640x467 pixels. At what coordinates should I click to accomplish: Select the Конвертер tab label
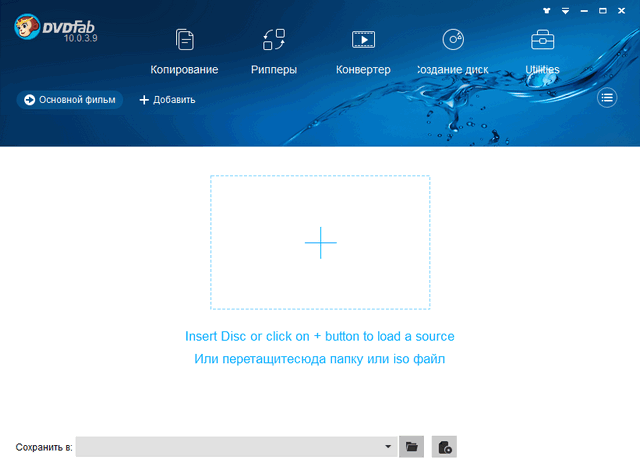[363, 69]
